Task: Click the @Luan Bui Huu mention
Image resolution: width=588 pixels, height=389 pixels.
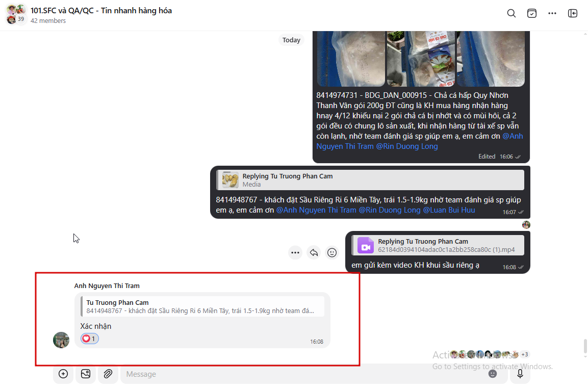Action: coord(449,210)
